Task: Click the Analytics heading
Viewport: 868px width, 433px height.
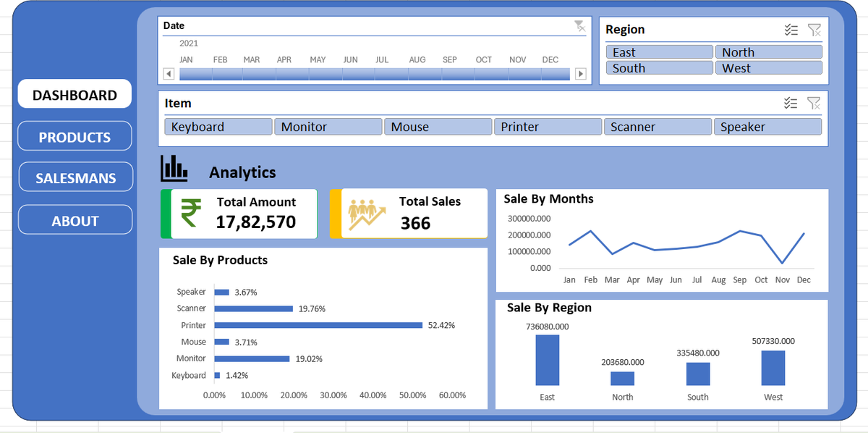Action: [242, 172]
